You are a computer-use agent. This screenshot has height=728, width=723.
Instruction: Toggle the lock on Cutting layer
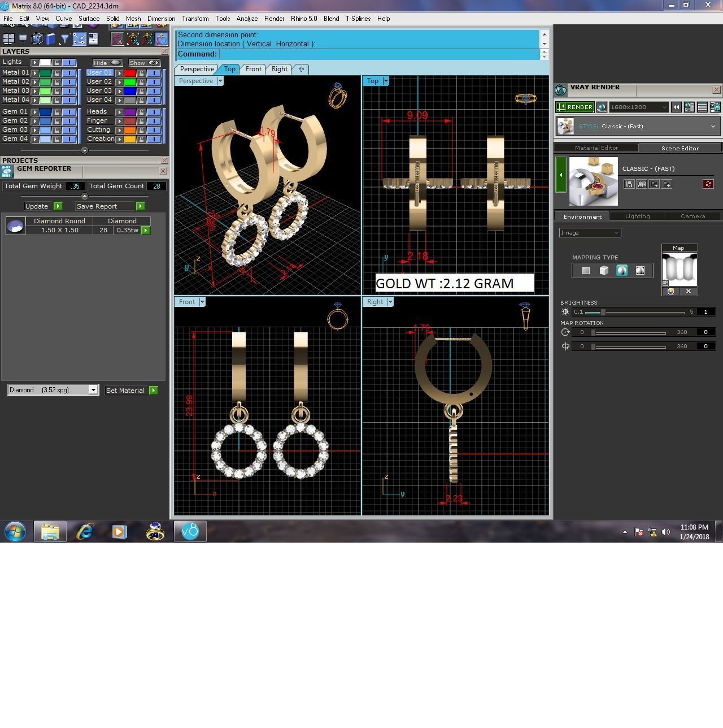coord(141,130)
